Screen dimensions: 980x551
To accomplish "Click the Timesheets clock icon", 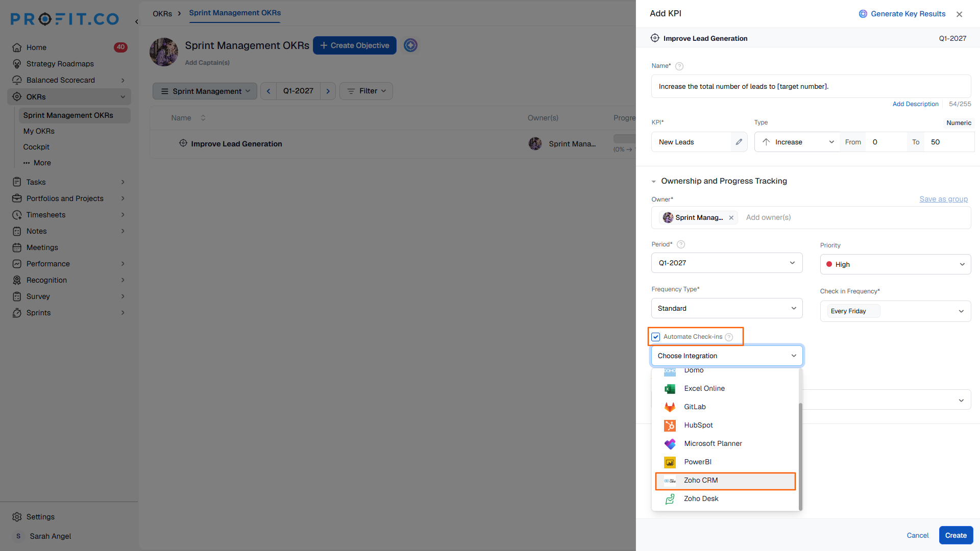I will point(17,215).
